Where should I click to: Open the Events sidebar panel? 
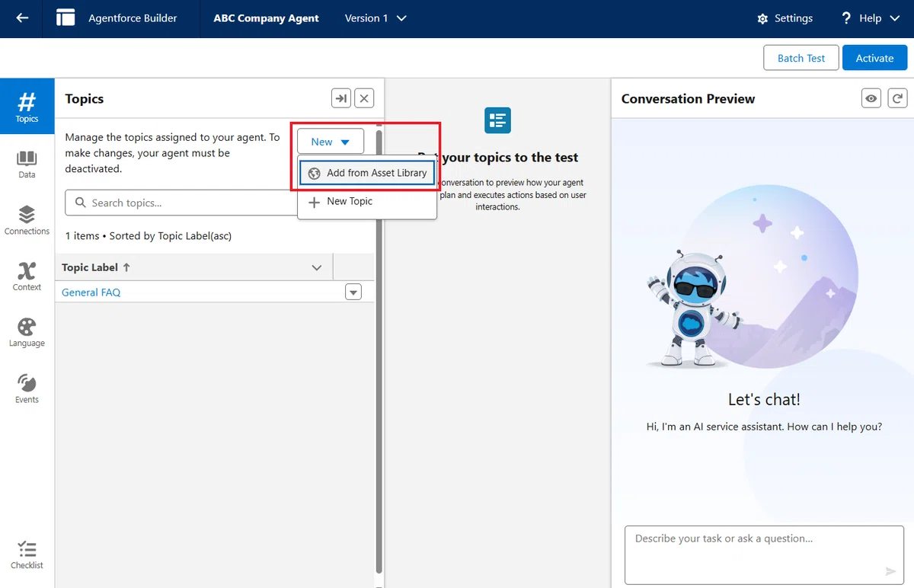click(x=27, y=388)
